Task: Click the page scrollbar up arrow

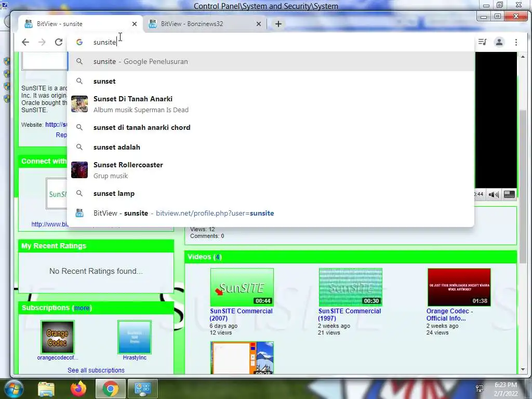Action: pyautogui.click(x=523, y=56)
